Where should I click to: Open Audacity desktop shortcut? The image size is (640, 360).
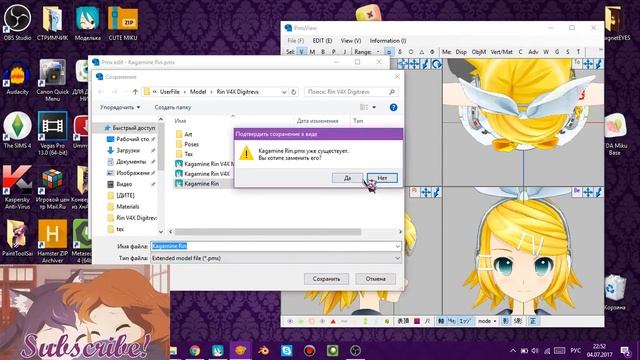[x=17, y=78]
